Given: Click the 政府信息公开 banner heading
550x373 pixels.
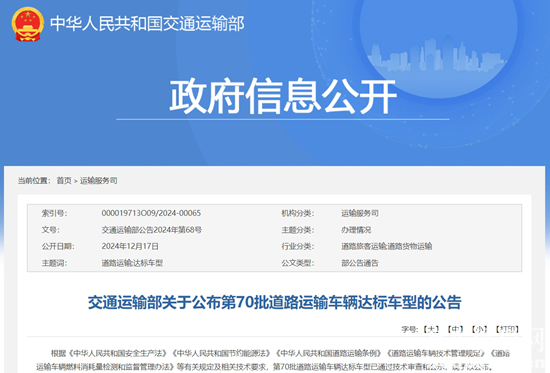Looking at the screenshot, I should [283, 96].
